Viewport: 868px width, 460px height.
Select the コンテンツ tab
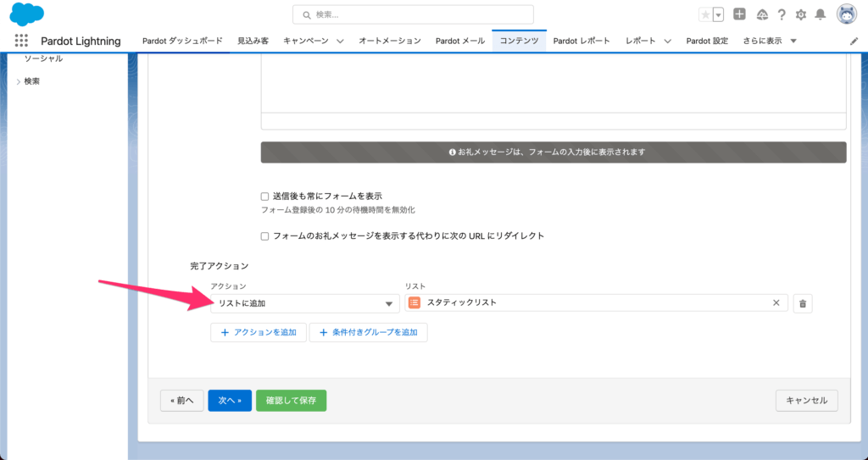coord(520,41)
